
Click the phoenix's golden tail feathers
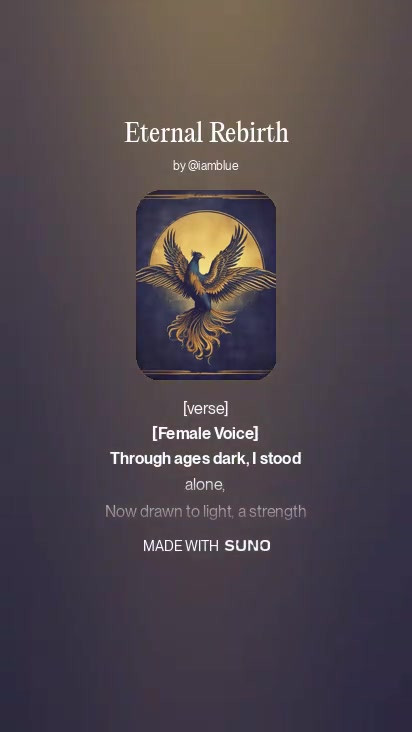(201, 334)
